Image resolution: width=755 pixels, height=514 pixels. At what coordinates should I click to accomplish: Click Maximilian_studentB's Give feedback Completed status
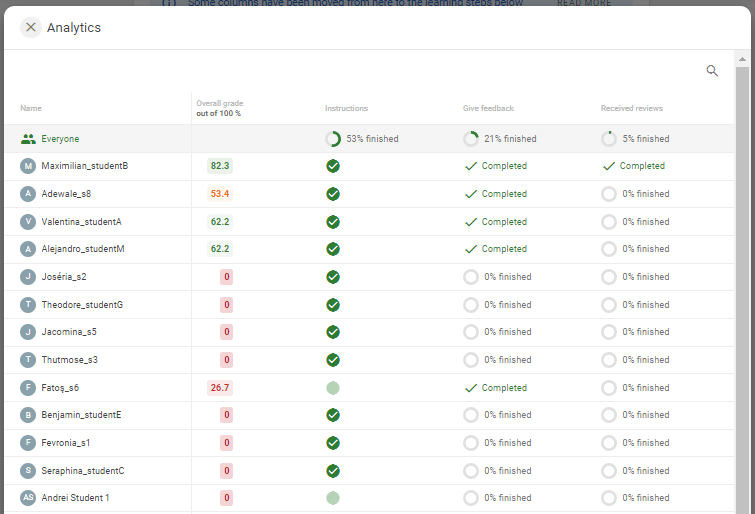tap(496, 166)
